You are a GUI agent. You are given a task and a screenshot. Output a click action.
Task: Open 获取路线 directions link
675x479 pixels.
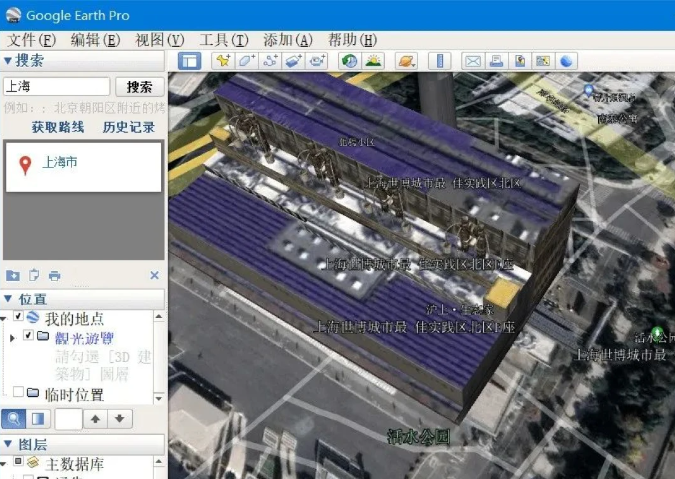coord(58,127)
